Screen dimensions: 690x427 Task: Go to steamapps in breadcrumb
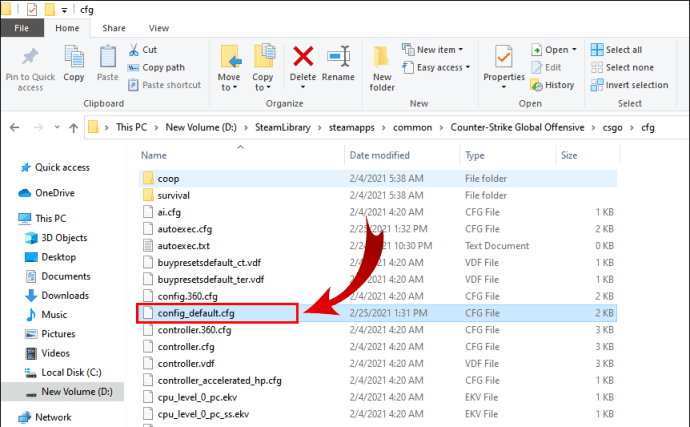coord(352,128)
